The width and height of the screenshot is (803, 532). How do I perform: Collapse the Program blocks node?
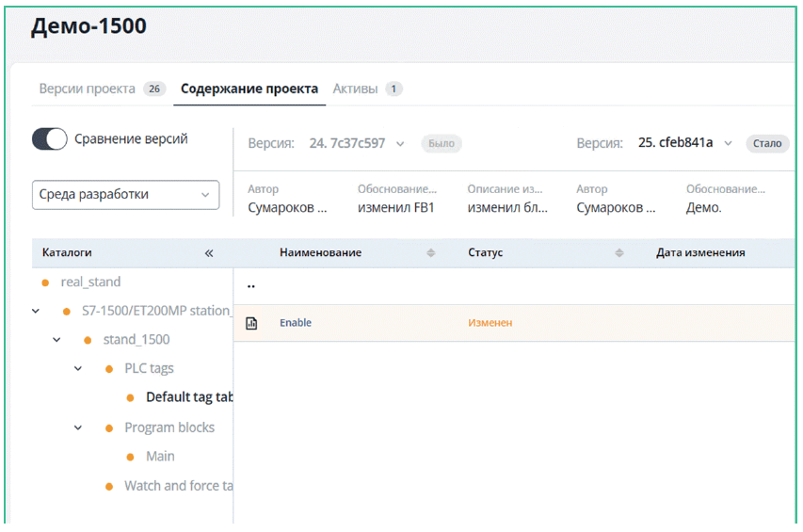tap(78, 427)
